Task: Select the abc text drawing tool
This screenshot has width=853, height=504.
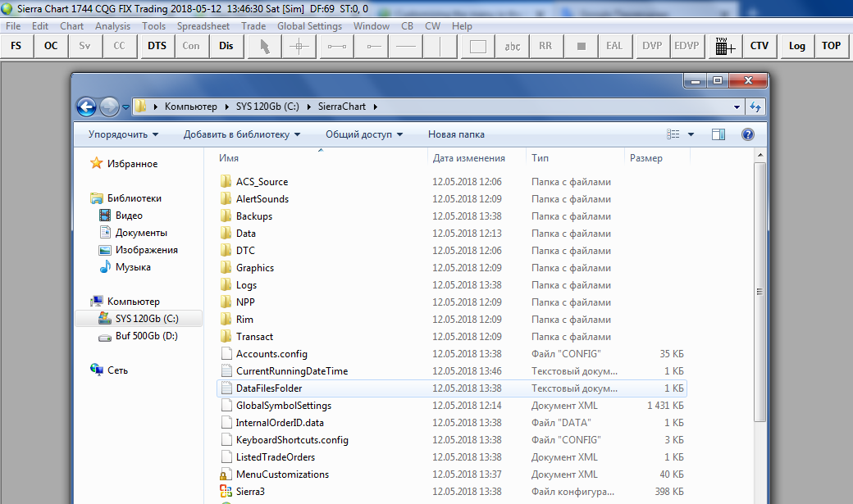Action: point(513,46)
